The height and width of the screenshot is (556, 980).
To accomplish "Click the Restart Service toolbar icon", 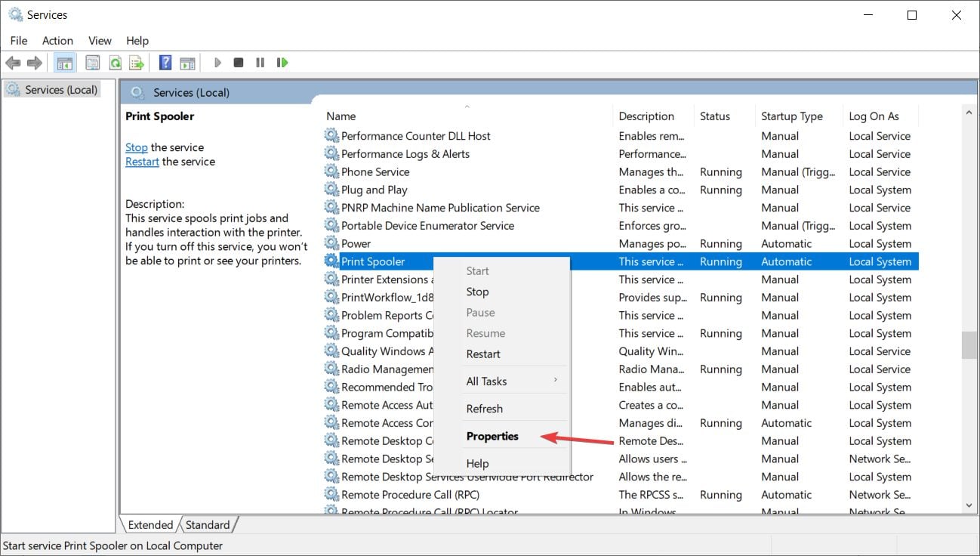I will pyautogui.click(x=282, y=63).
